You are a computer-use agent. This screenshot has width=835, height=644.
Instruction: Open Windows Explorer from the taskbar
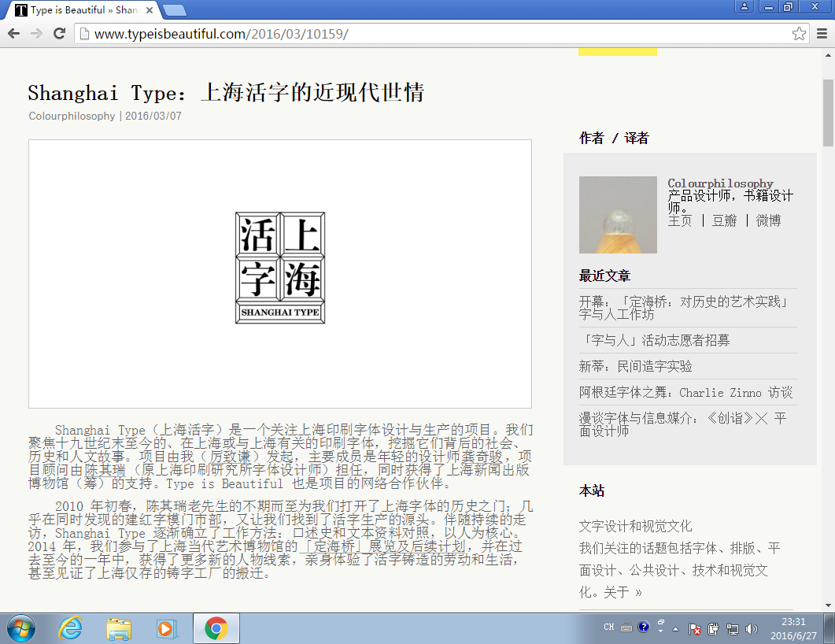pyautogui.click(x=119, y=628)
